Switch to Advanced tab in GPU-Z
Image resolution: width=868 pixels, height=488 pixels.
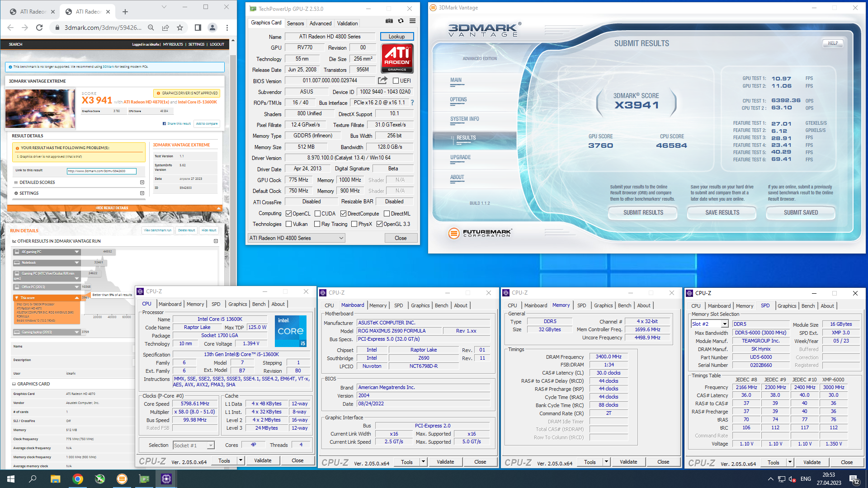321,23
